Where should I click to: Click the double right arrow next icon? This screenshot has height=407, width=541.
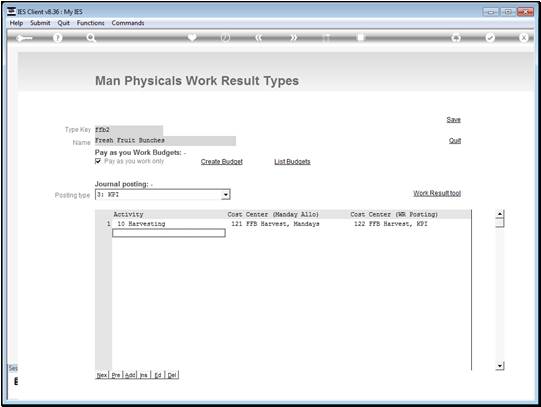293,38
